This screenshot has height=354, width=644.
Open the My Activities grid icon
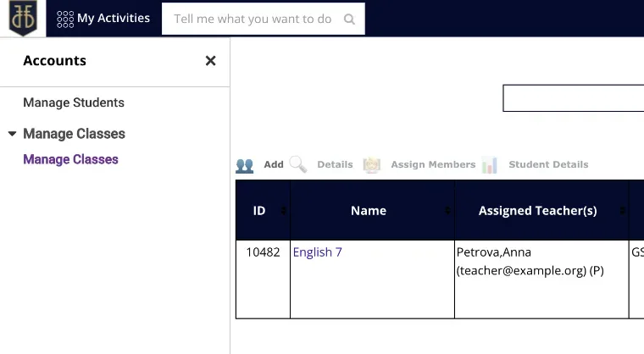(x=65, y=19)
